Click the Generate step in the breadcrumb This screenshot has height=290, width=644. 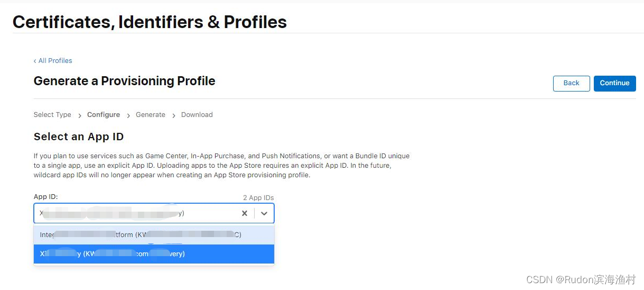pyautogui.click(x=151, y=115)
